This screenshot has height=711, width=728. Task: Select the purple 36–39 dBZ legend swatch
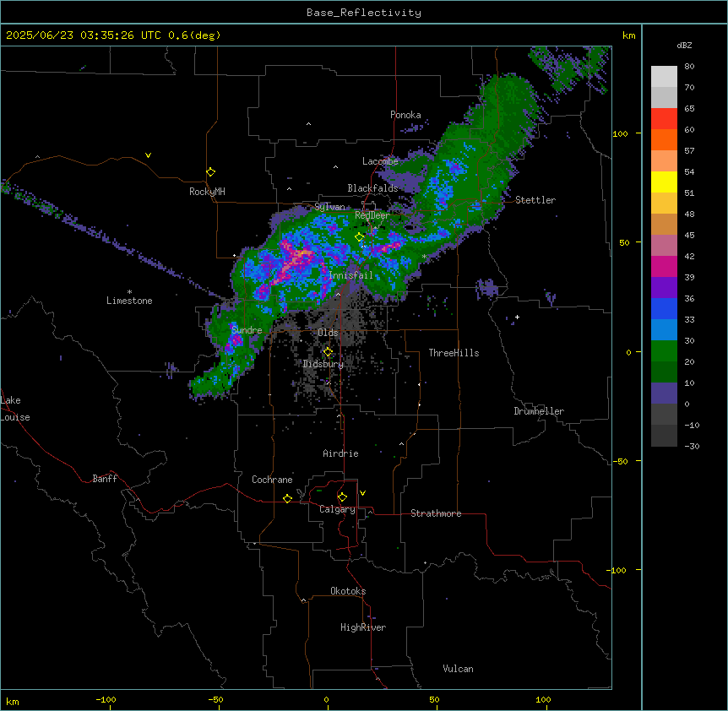coord(664,287)
